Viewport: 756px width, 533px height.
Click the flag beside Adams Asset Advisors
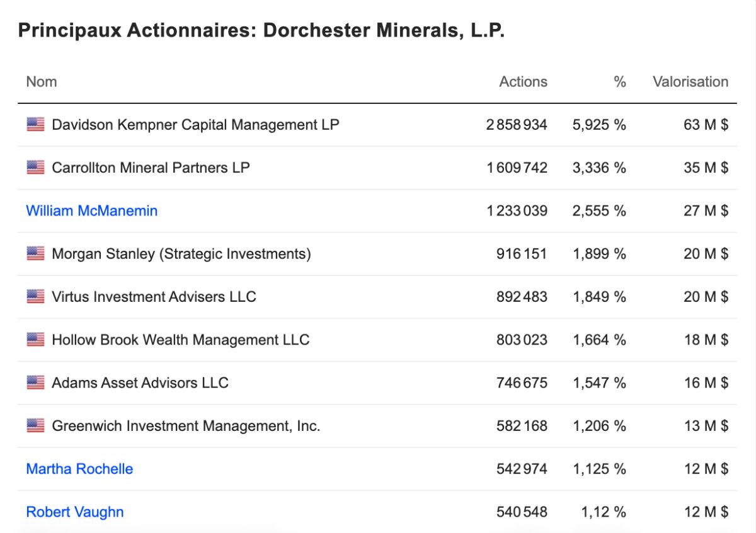click(35, 382)
